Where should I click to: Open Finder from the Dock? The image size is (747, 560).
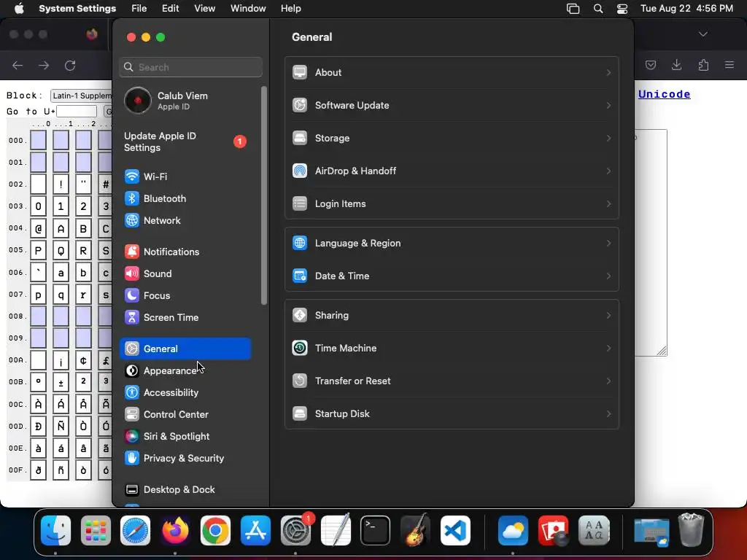55,531
